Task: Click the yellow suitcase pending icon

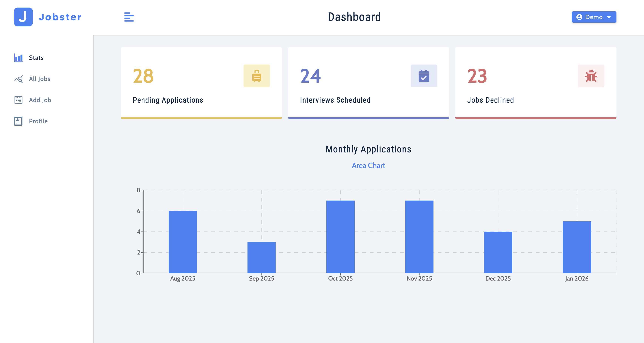Action: coord(257,76)
